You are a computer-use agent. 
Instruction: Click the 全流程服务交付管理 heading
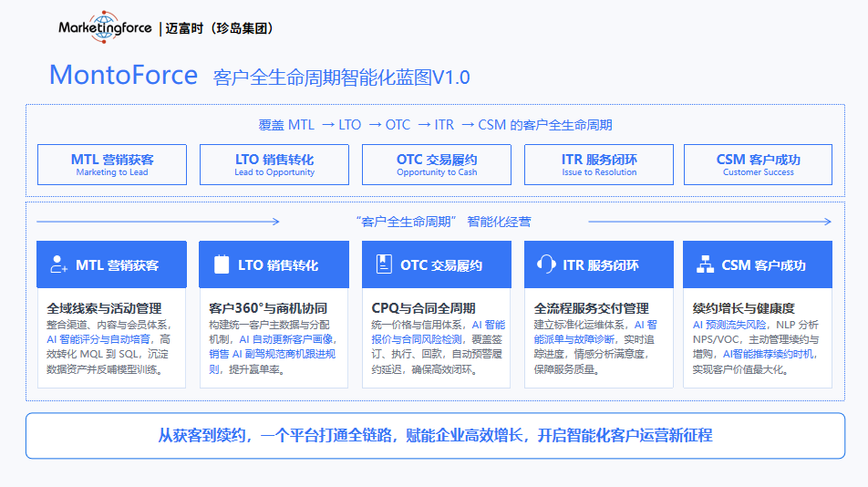591,308
